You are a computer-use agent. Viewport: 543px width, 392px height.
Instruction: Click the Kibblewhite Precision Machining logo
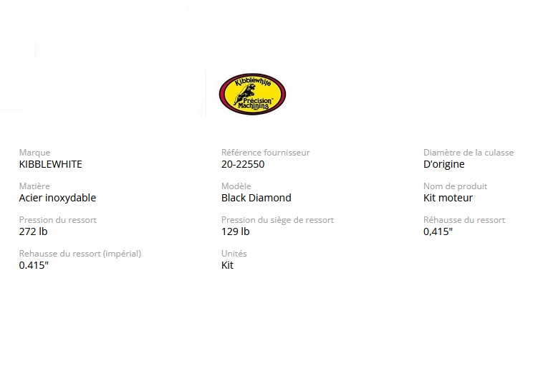click(251, 95)
